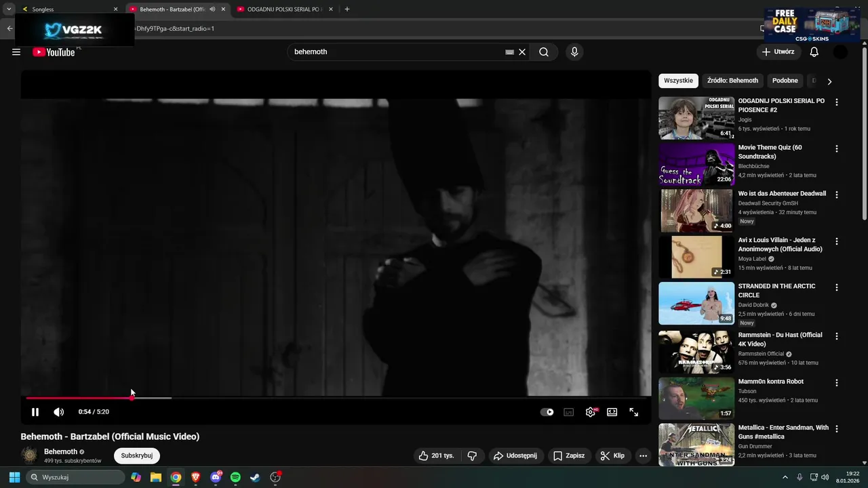Open Brave browser from the taskbar

click(195, 477)
